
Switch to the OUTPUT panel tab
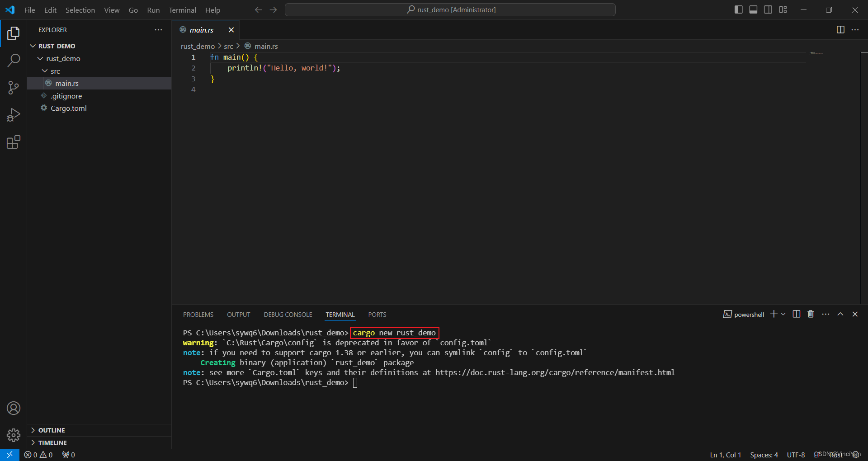238,315
